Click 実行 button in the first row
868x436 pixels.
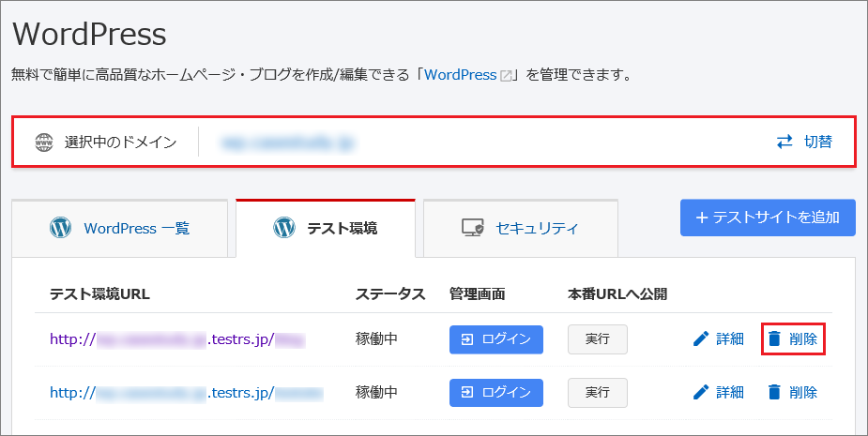pos(598,339)
